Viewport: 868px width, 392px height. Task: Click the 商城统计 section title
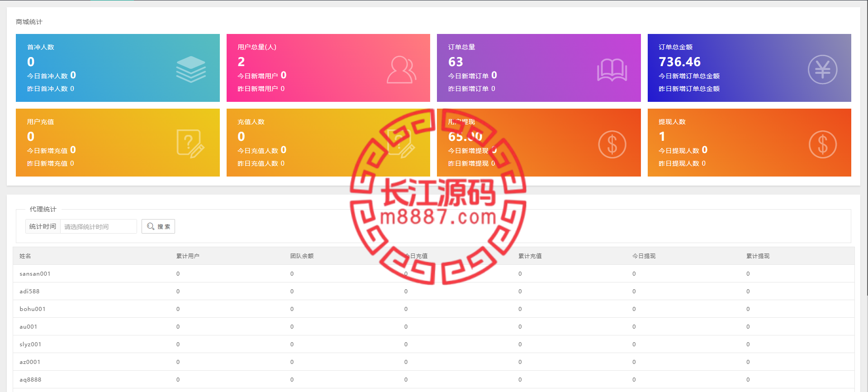[x=29, y=22]
